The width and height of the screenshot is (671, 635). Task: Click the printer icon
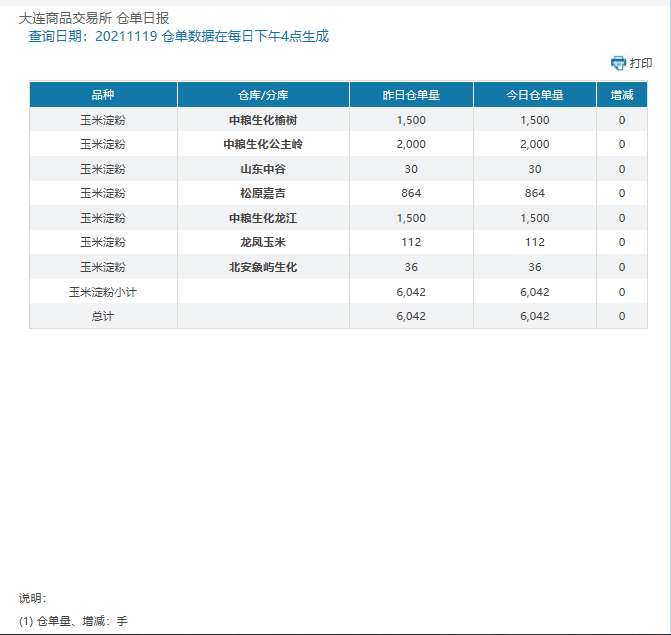(x=618, y=63)
